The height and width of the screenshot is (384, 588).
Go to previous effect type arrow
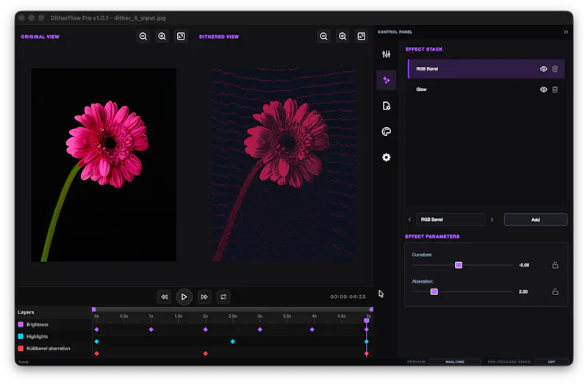coord(409,220)
